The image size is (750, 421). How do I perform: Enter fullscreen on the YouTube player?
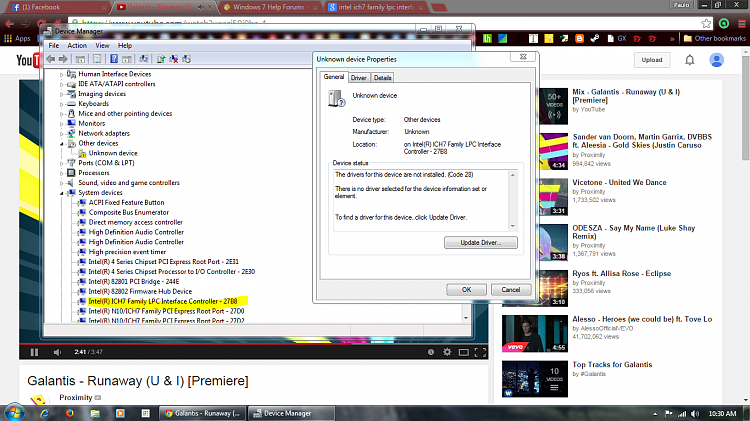(480, 352)
